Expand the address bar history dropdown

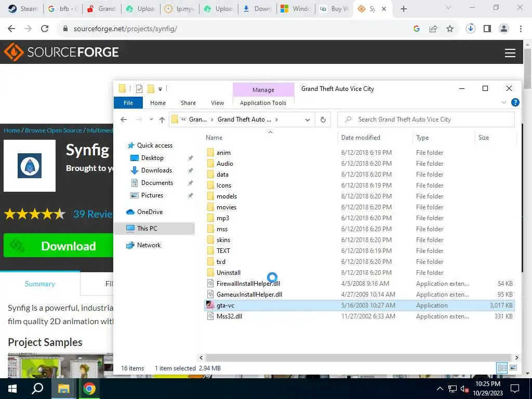pos(308,119)
